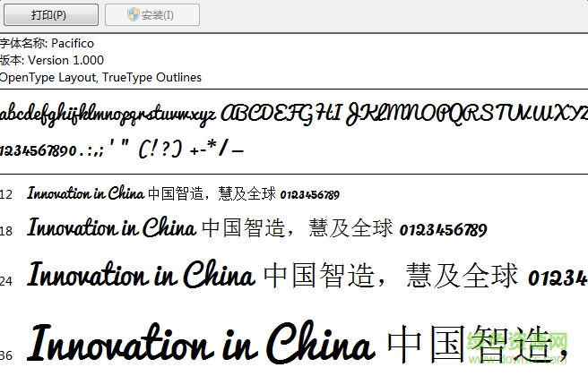Viewport: 588px width, 376px height.
Task: Click the size label '18'
Action: click(x=6, y=231)
